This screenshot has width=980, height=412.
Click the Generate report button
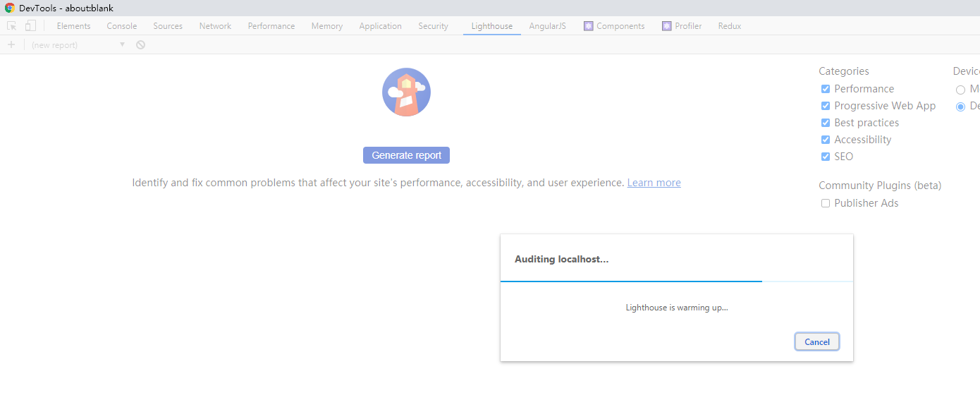pos(406,155)
